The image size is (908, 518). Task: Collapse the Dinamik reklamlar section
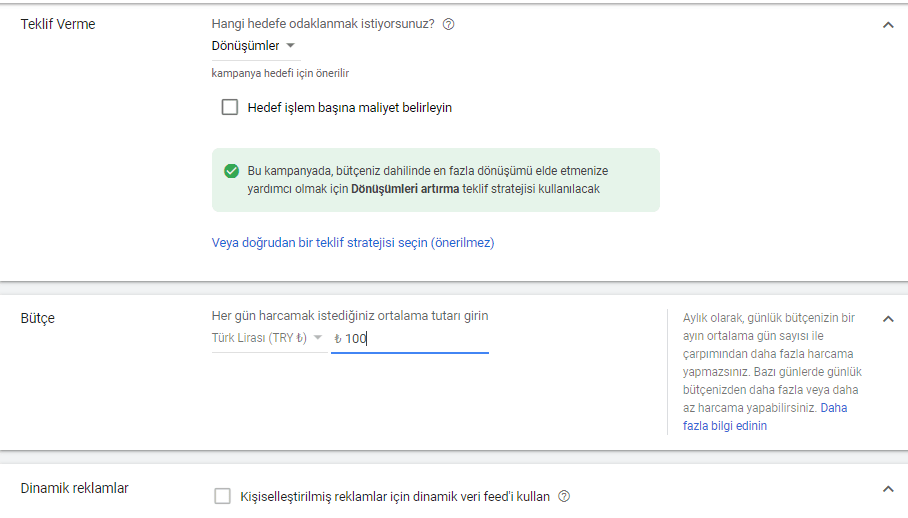pos(888,489)
